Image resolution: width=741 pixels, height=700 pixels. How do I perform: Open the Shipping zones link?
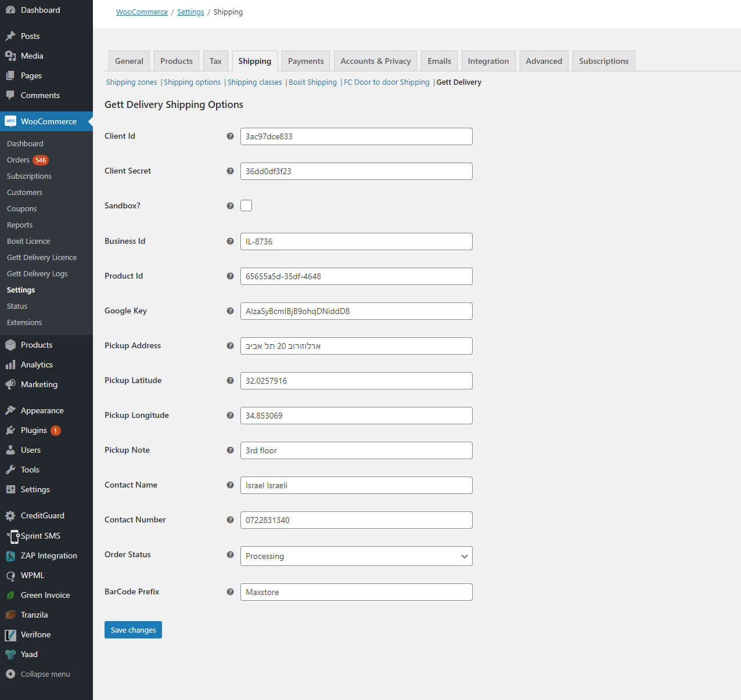131,82
